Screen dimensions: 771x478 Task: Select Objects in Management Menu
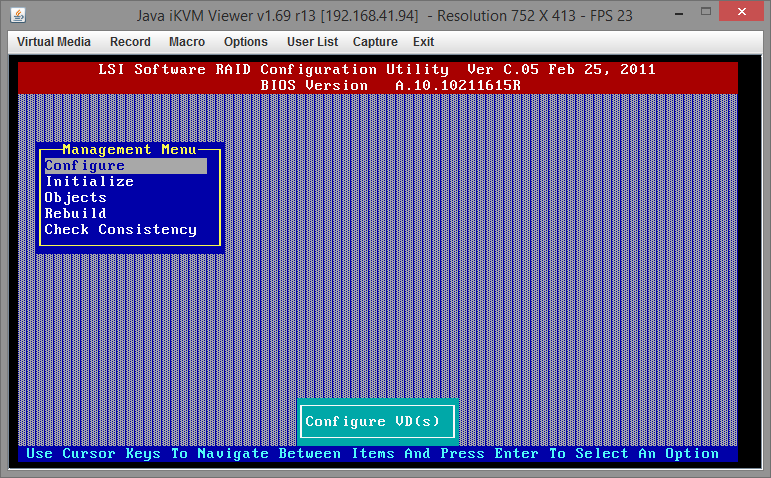click(75, 198)
